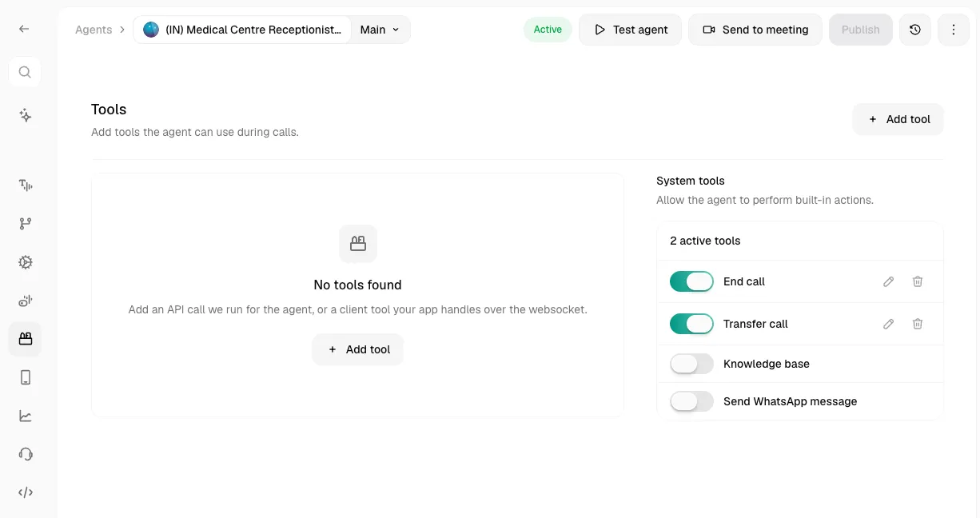Open the Medical Centre Receptionist agent selector
This screenshot has height=518, width=980.
click(243, 30)
